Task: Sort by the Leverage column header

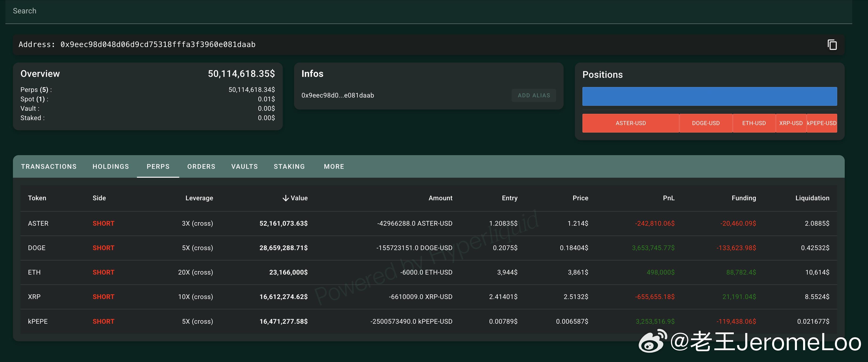Action: coord(199,198)
